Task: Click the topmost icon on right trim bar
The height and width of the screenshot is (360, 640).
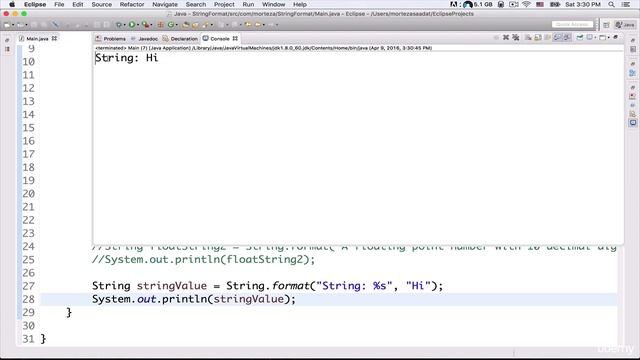Action: point(633,40)
